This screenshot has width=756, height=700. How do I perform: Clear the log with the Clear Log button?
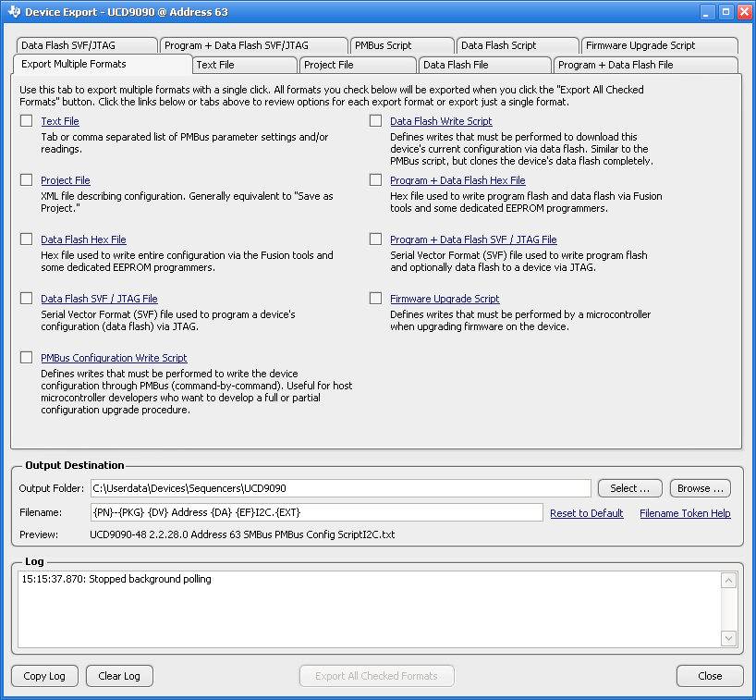[x=118, y=675]
